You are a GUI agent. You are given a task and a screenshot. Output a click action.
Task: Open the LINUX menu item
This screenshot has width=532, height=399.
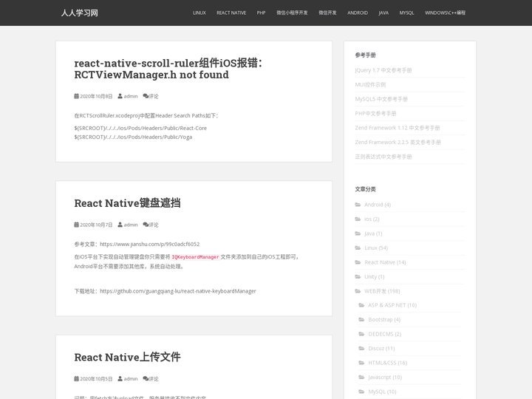point(199,13)
